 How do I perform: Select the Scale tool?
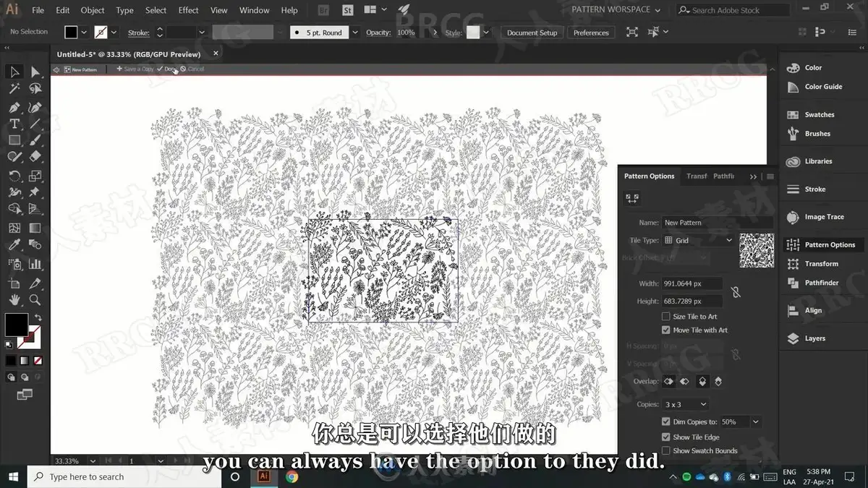pyautogui.click(x=35, y=176)
